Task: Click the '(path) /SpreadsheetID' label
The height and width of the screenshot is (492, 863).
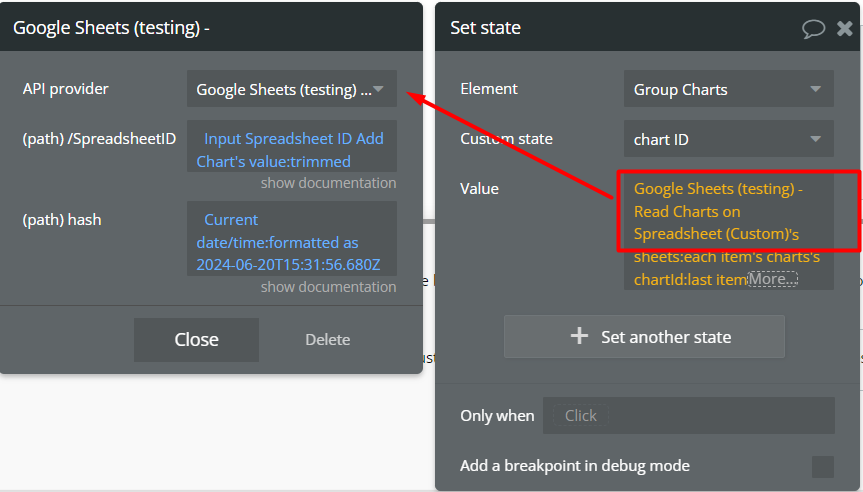Action: click(99, 139)
